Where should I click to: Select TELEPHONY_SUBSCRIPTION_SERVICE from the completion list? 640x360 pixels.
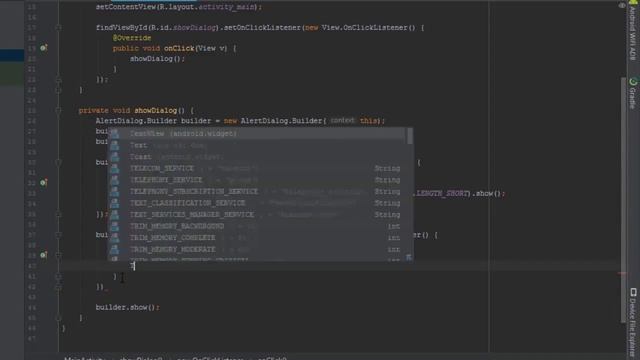tap(257, 191)
